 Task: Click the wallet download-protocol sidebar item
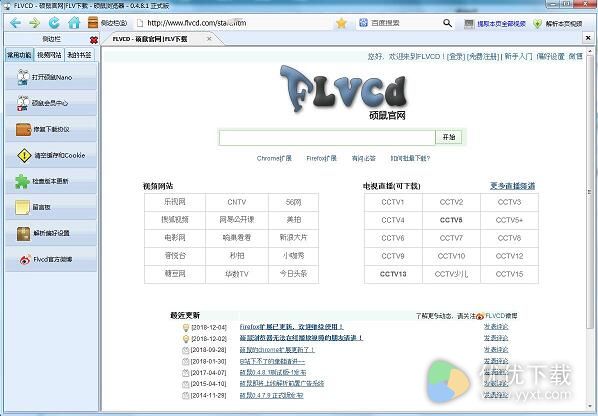[51, 129]
